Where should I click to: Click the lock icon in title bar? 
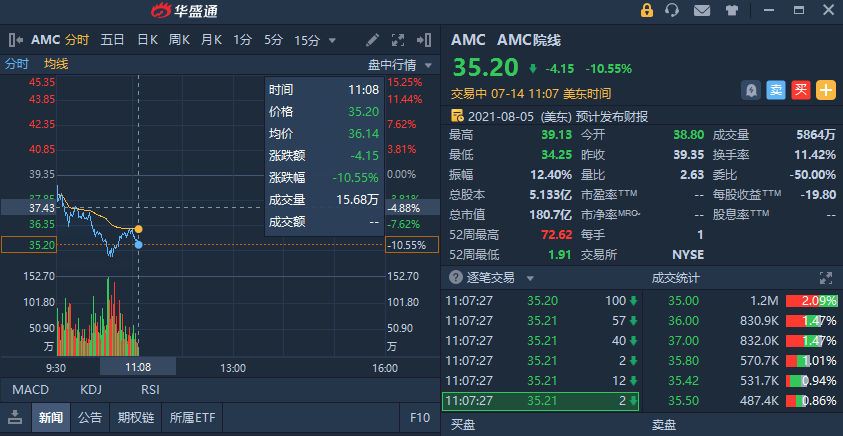click(x=646, y=11)
